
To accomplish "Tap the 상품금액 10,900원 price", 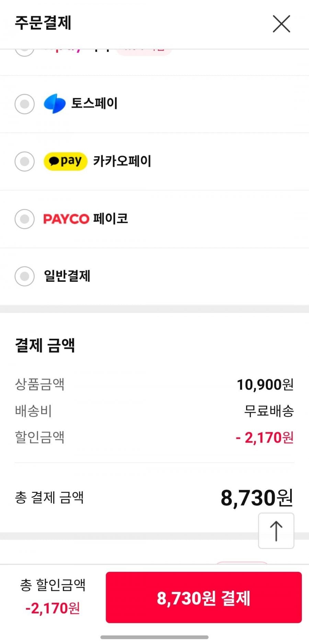I will (x=265, y=385).
